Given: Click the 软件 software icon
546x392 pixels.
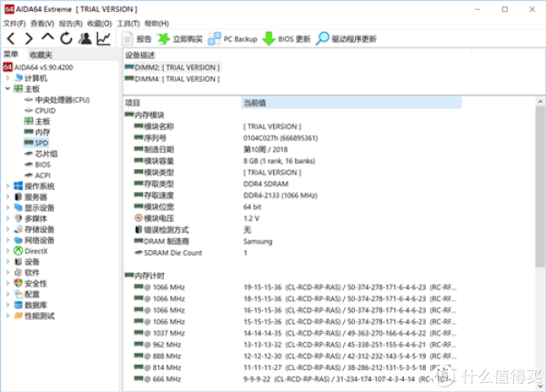Looking at the screenshot, I should click(18, 272).
